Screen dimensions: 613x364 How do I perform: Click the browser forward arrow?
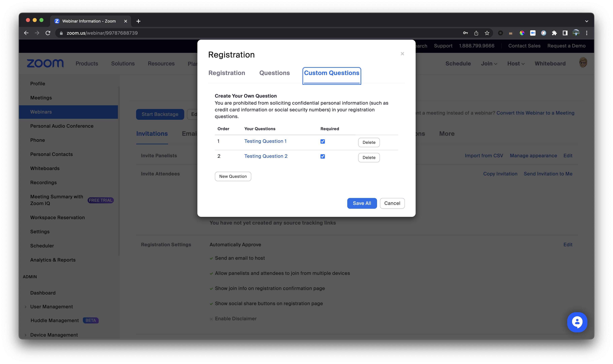37,33
